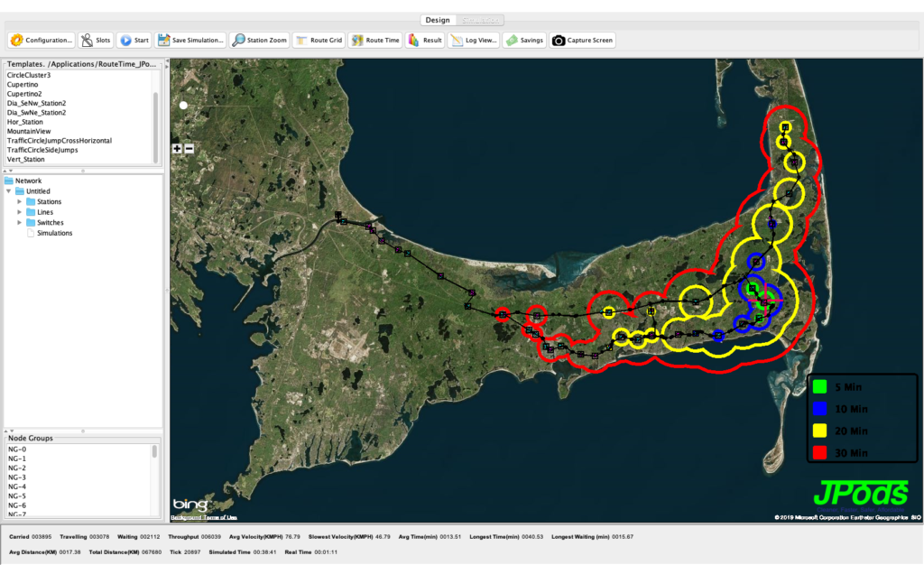This screenshot has width=924, height=565.
Task: Click the green 5 Min legend swatch
Action: (x=819, y=387)
